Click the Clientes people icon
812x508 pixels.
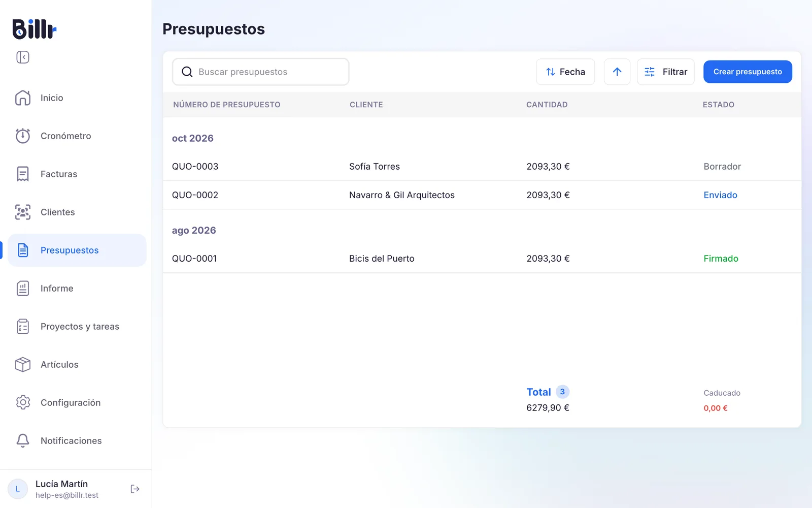pos(23,212)
